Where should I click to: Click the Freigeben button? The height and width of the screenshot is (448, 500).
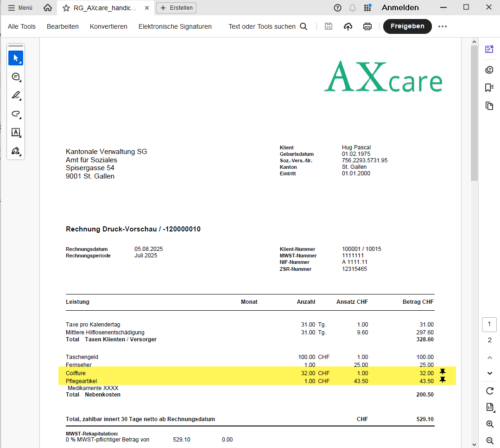pos(407,26)
